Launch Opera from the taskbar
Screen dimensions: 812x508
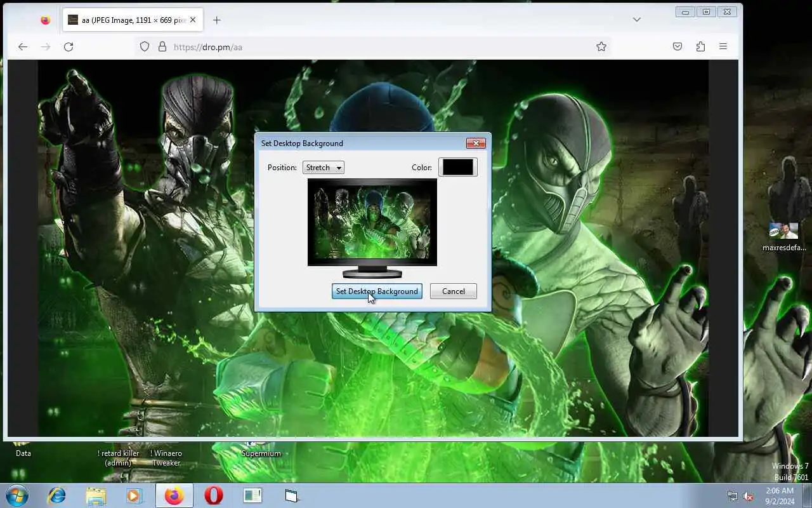point(213,495)
